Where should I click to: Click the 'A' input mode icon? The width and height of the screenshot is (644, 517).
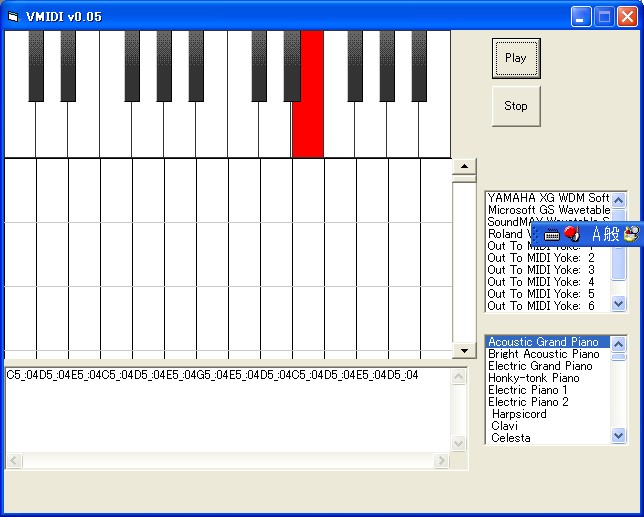pyautogui.click(x=596, y=234)
